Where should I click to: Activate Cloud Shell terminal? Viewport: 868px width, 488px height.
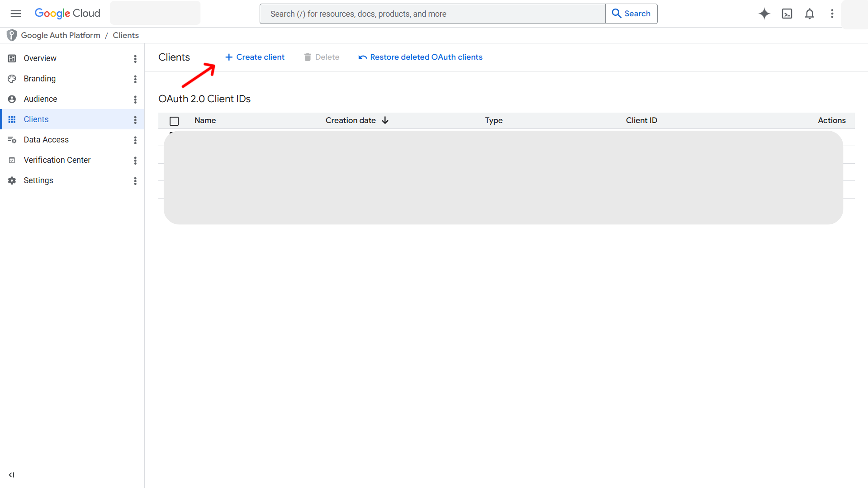[787, 14]
